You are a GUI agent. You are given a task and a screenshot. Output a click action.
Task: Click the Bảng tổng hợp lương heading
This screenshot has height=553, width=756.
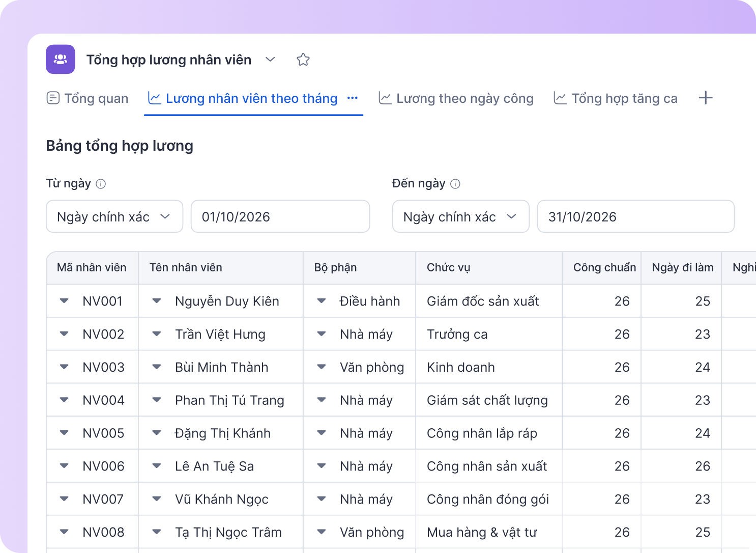pyautogui.click(x=120, y=146)
